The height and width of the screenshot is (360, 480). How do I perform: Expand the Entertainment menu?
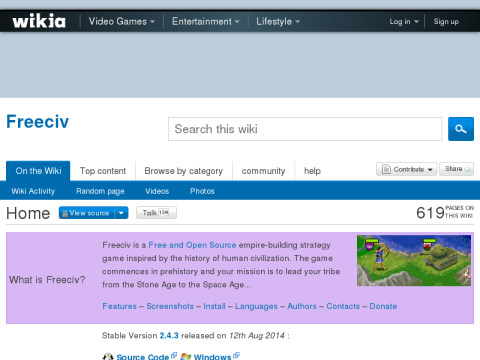205,21
